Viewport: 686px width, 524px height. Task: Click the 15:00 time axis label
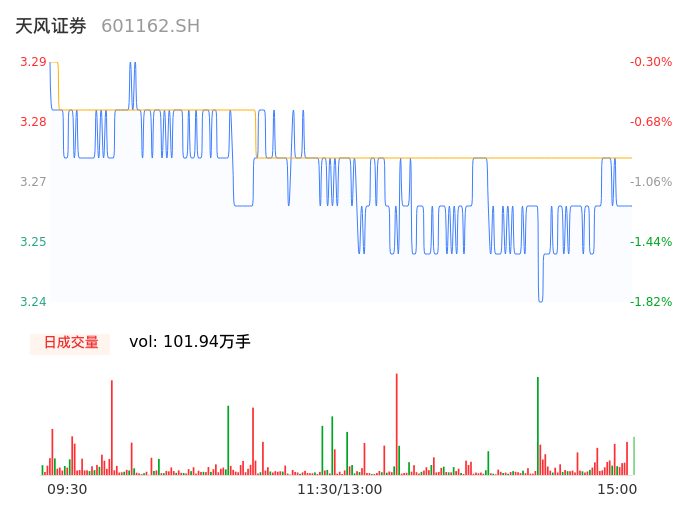pyautogui.click(x=617, y=489)
